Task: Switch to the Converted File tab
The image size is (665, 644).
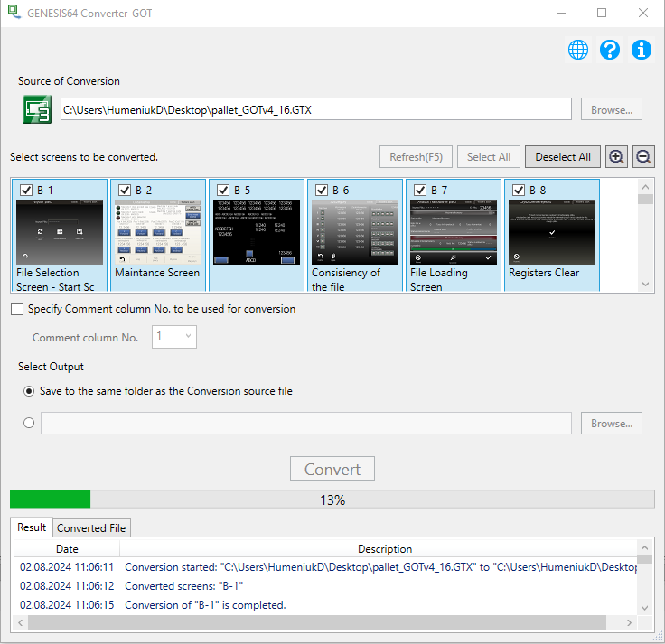Action: pos(91,527)
